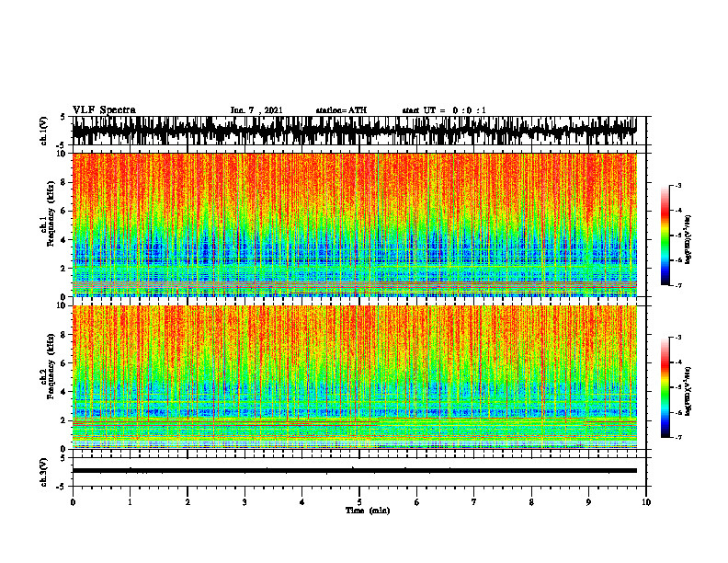This screenshot has width=728, height=563.
Task: Click the ch.2 spectrogram plot area
Action: click(355, 377)
